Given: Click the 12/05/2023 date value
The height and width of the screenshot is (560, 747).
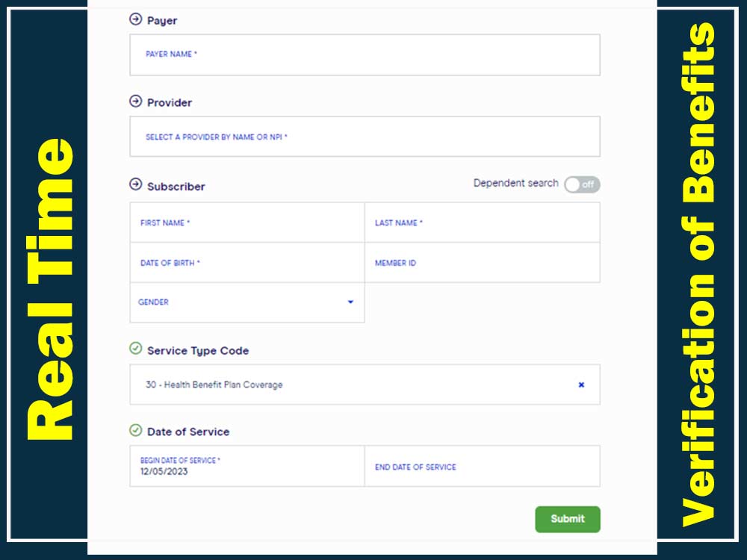Looking at the screenshot, I should pyautogui.click(x=164, y=471).
